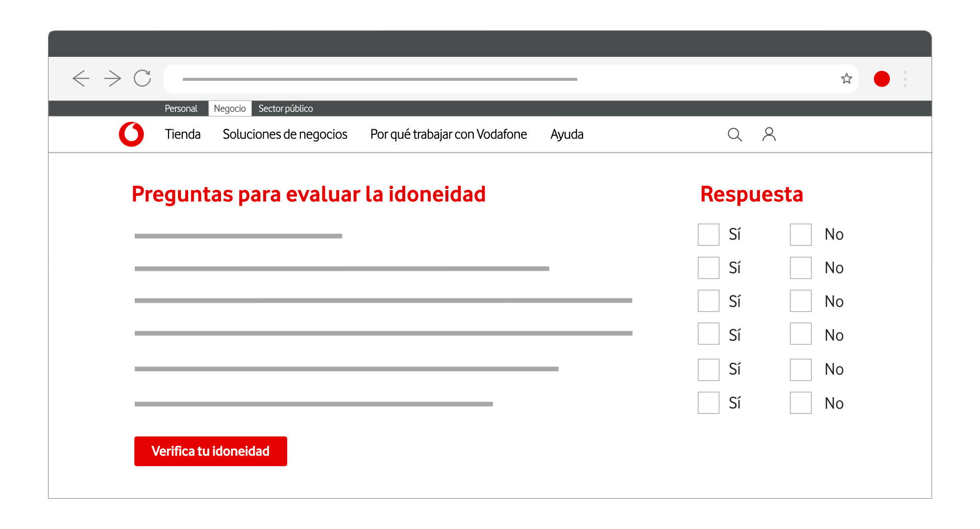
Task: Open the browser three-dot menu
Action: click(x=905, y=79)
